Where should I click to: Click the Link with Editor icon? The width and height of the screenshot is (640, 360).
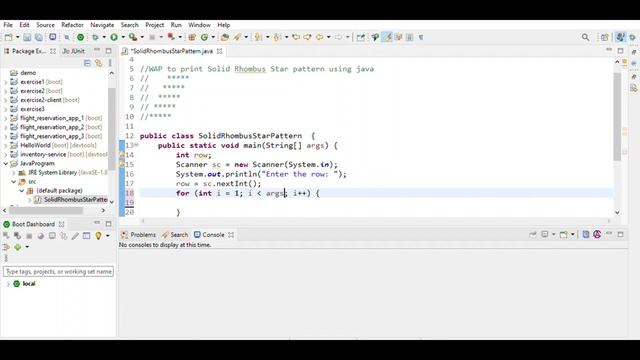[98, 63]
